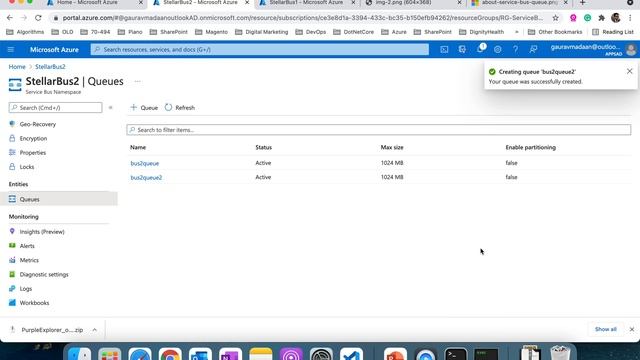Open Locks in the sidebar
The height and width of the screenshot is (360, 640).
point(27,167)
